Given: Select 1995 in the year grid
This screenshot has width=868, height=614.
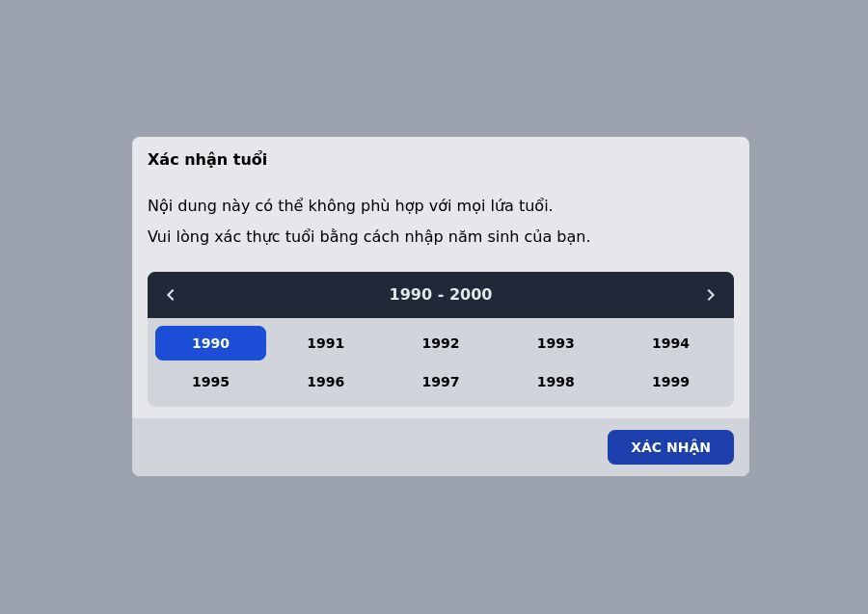Looking at the screenshot, I should tap(210, 382).
